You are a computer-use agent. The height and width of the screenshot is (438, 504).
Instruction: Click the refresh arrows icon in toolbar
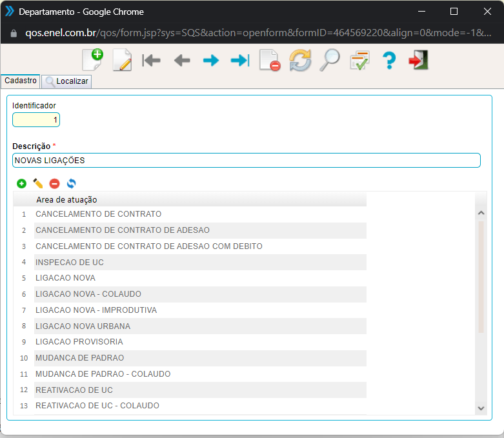(x=299, y=61)
